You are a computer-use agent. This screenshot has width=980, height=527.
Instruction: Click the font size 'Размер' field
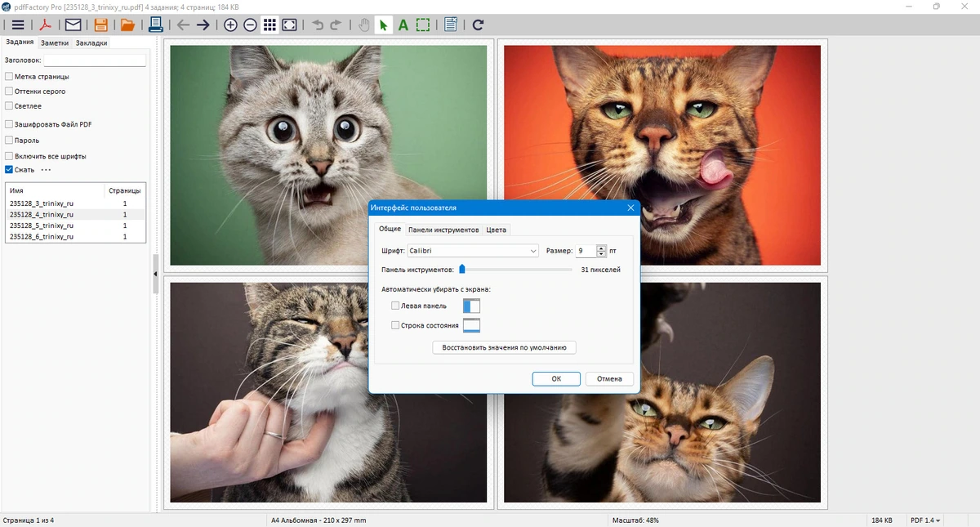point(586,251)
